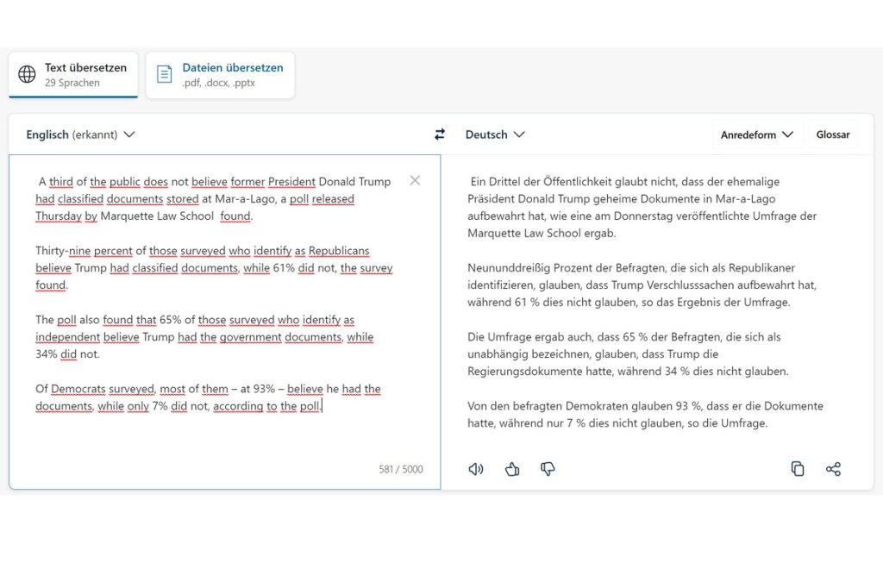
Task: Click the document icon in Dateien übersetzen
Action: (165, 74)
